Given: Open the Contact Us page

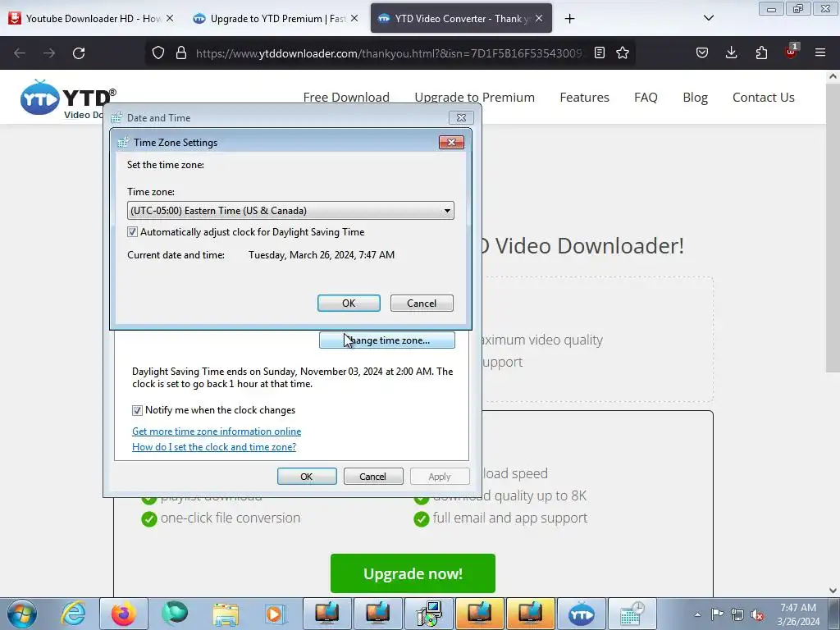Looking at the screenshot, I should tap(764, 98).
